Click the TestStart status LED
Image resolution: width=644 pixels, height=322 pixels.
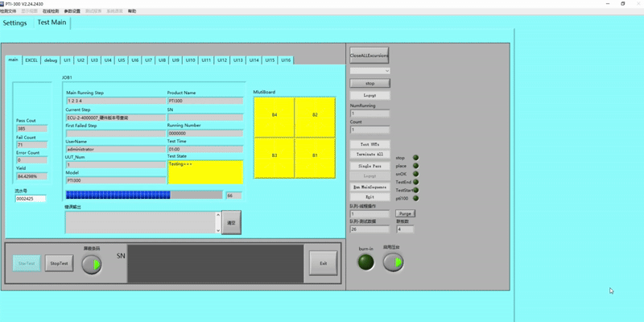416,190
